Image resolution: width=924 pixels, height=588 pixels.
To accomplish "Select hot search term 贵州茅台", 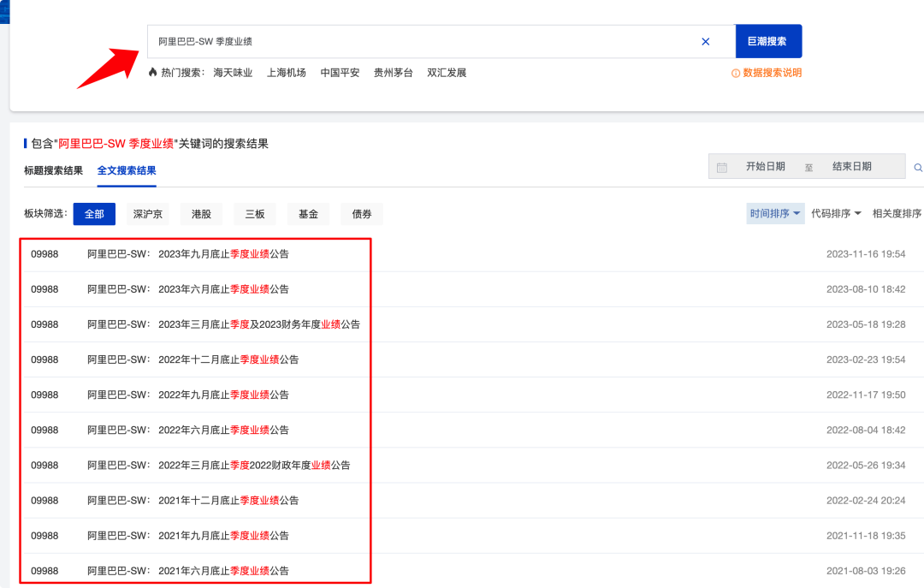I will [393, 73].
